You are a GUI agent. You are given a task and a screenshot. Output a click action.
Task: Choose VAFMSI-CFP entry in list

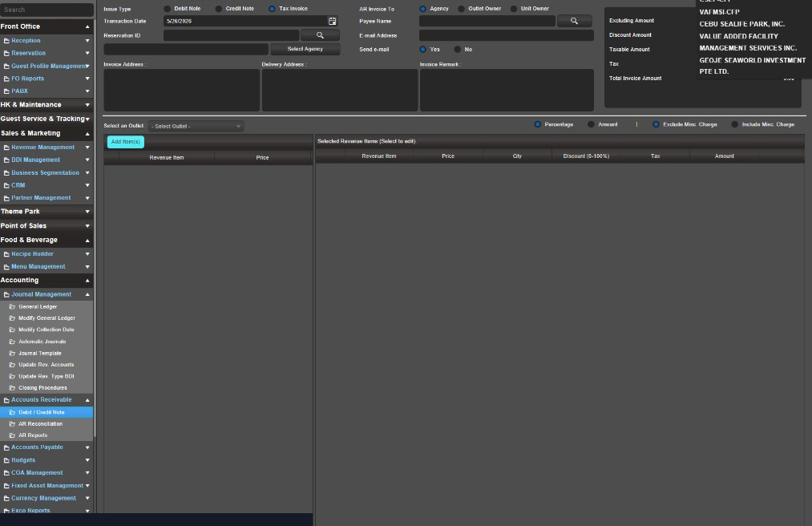coord(719,12)
